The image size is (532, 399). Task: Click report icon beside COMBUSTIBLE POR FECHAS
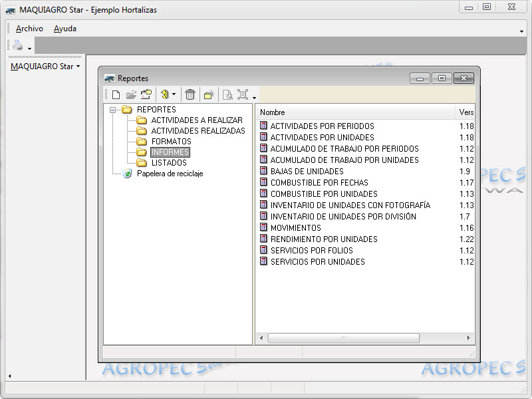tap(263, 182)
